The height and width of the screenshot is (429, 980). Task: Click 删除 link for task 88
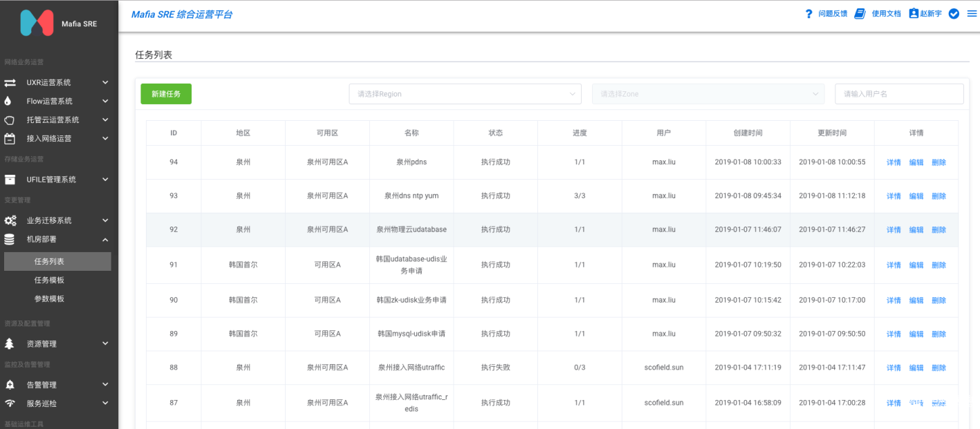939,368
